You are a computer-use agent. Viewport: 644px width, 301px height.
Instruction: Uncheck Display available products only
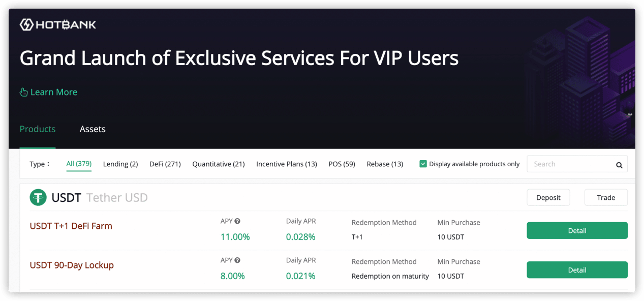pyautogui.click(x=423, y=164)
